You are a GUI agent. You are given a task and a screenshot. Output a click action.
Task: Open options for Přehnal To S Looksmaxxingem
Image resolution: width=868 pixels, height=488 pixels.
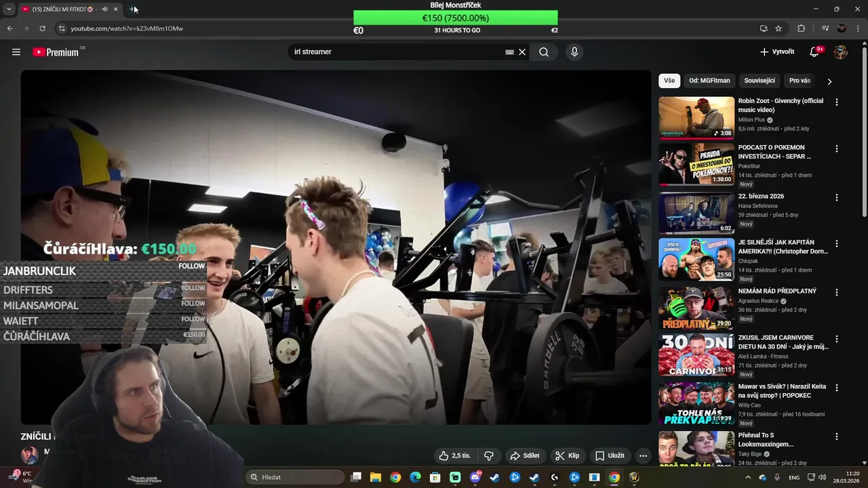[x=836, y=436]
